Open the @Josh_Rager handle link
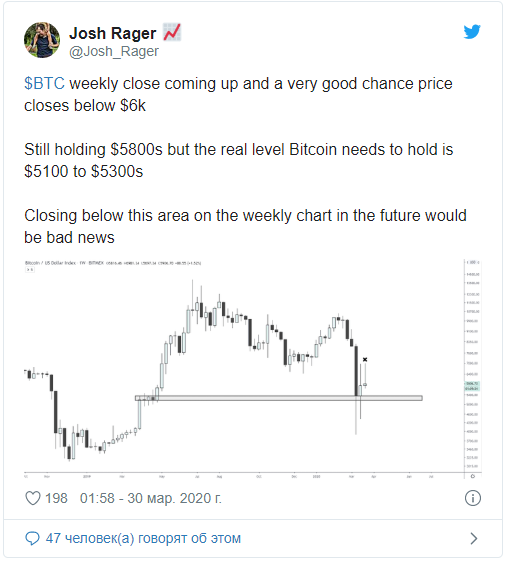This screenshot has width=508, height=564. pos(114,51)
